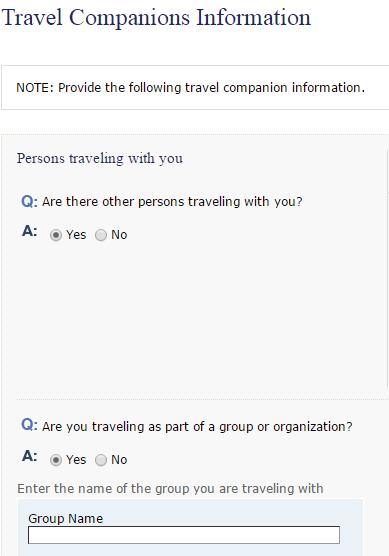This screenshot has height=556, width=389.
Task: Click the Enter the name of the group instruction
Action: [170, 489]
